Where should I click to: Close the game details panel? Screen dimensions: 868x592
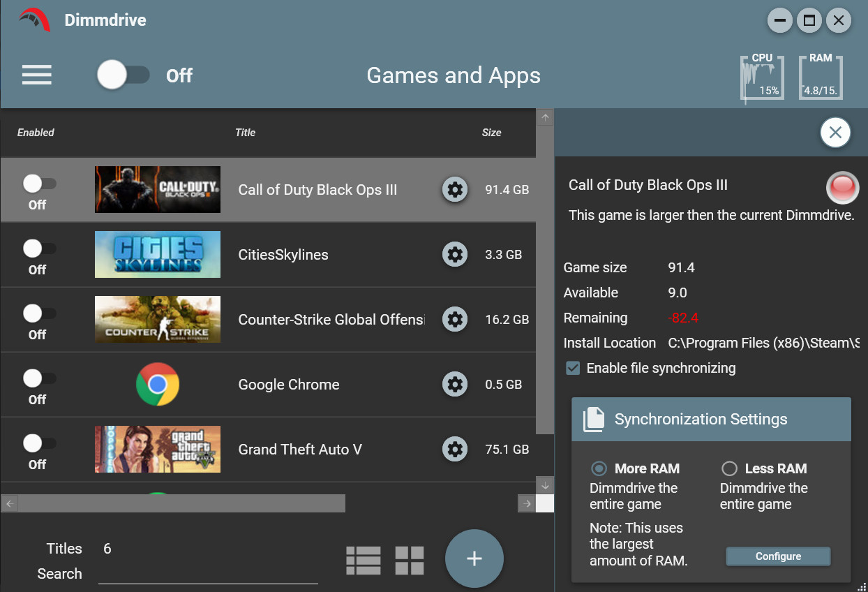click(835, 133)
